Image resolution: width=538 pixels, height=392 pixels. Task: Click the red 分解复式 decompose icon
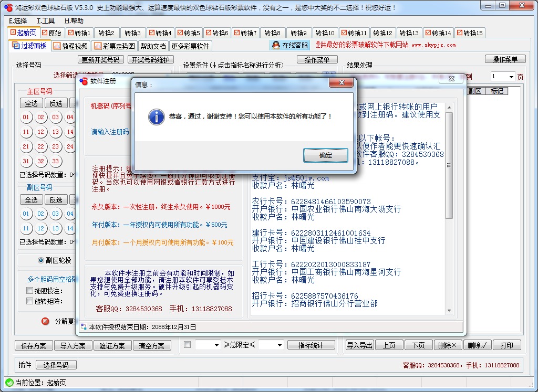pyautogui.click(x=44, y=322)
